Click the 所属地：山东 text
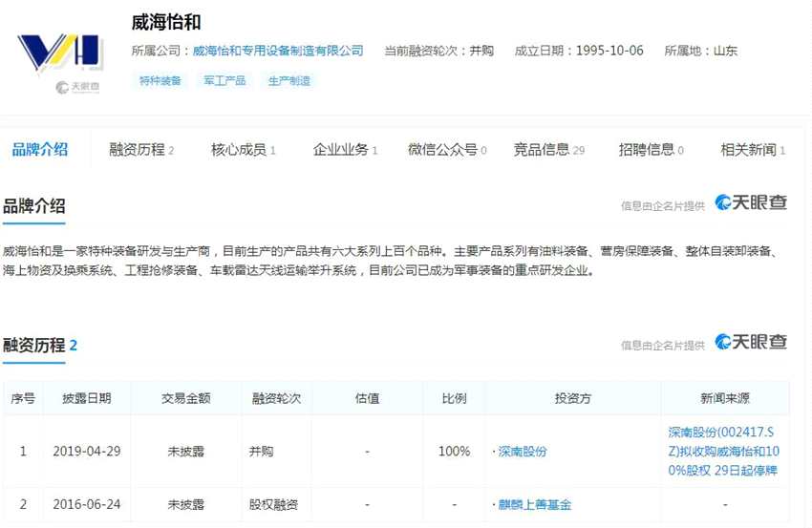 (700, 51)
